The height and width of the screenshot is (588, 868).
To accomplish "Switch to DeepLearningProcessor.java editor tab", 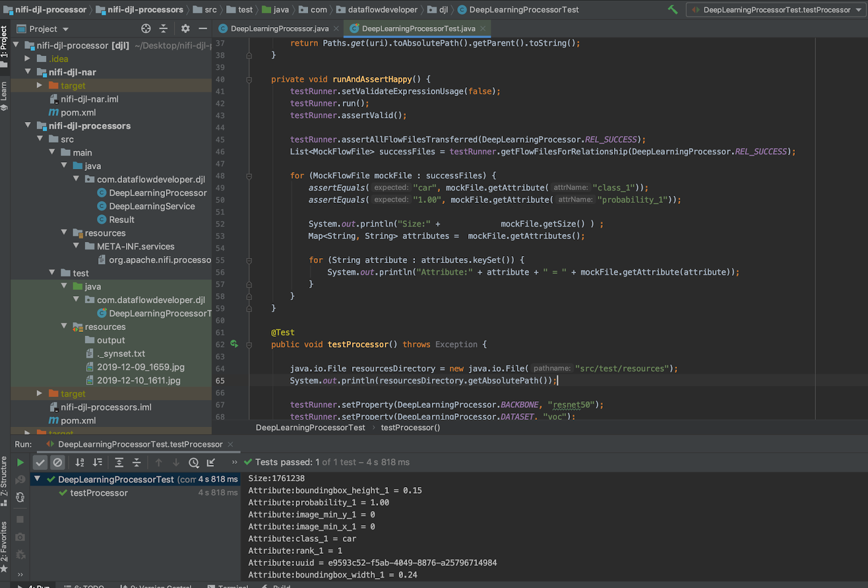I will point(279,28).
